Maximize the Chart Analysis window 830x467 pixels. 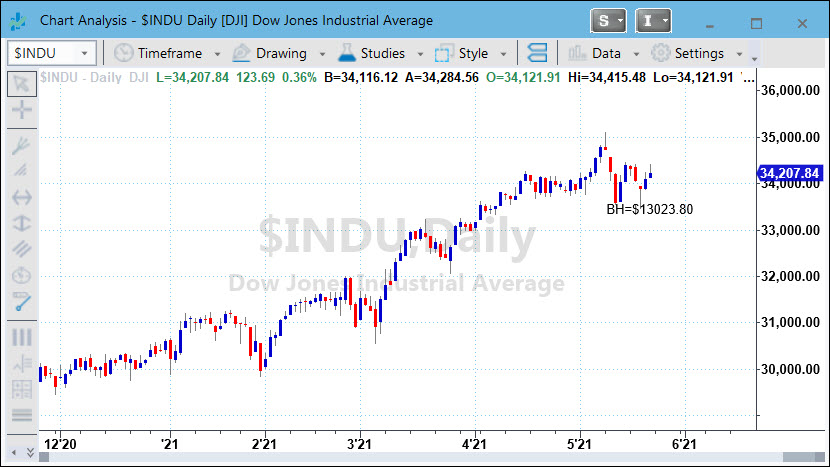756,23
